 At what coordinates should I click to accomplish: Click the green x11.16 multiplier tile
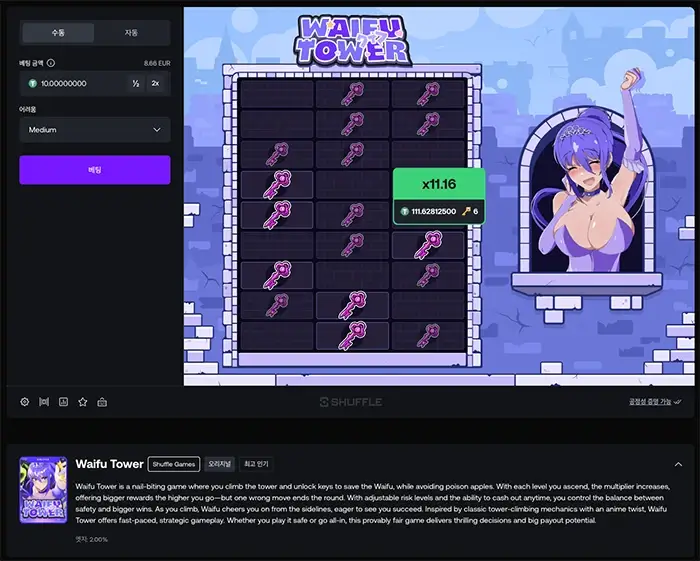[439, 184]
